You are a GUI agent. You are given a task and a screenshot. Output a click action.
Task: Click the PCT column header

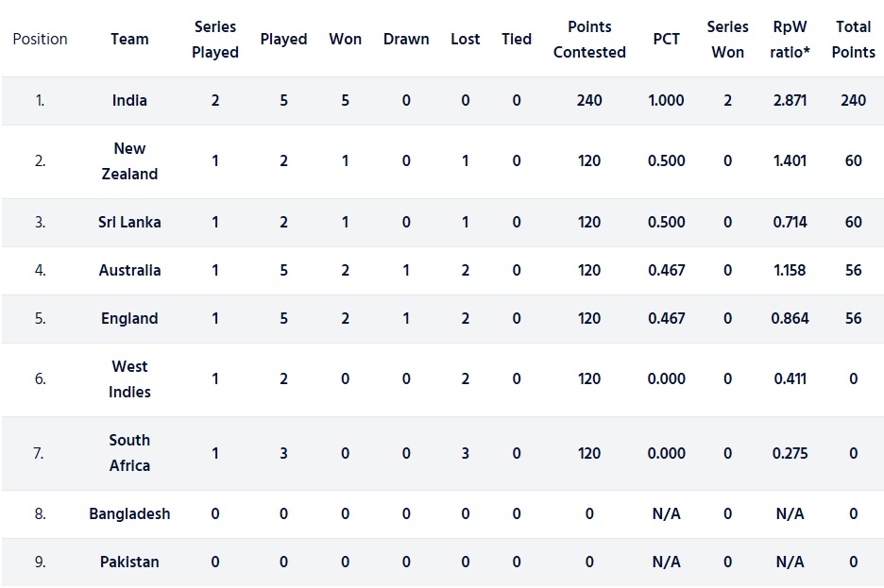pyautogui.click(x=666, y=39)
